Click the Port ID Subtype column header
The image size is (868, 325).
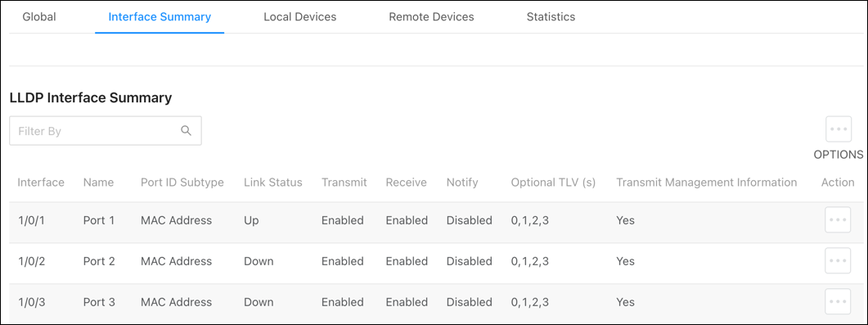[x=182, y=183]
